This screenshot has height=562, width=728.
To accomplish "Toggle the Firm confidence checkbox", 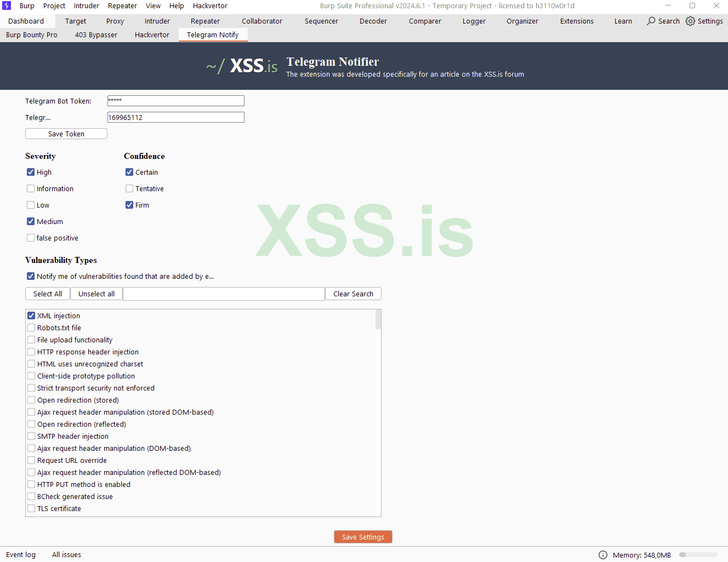I will [129, 205].
